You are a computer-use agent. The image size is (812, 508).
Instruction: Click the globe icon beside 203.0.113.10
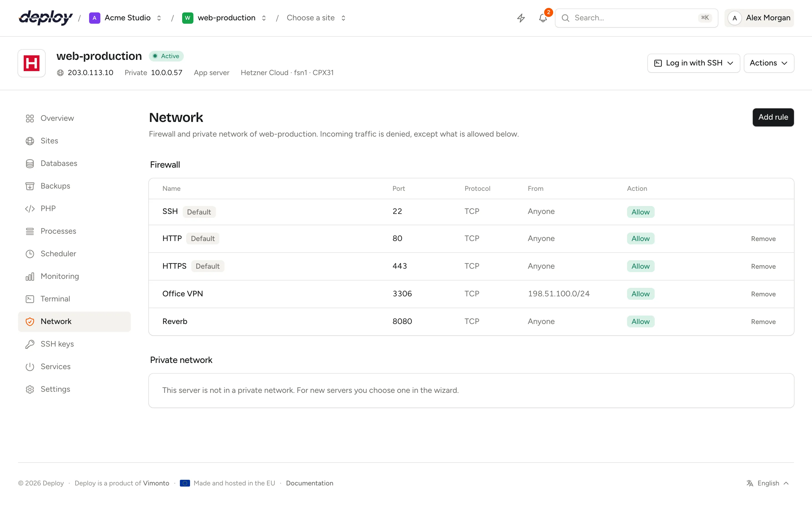(60, 73)
